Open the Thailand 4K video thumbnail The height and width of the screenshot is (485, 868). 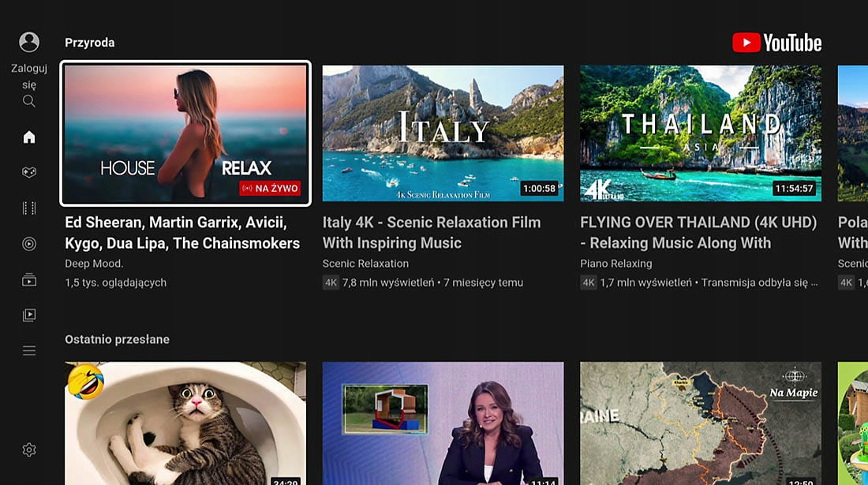pos(701,133)
